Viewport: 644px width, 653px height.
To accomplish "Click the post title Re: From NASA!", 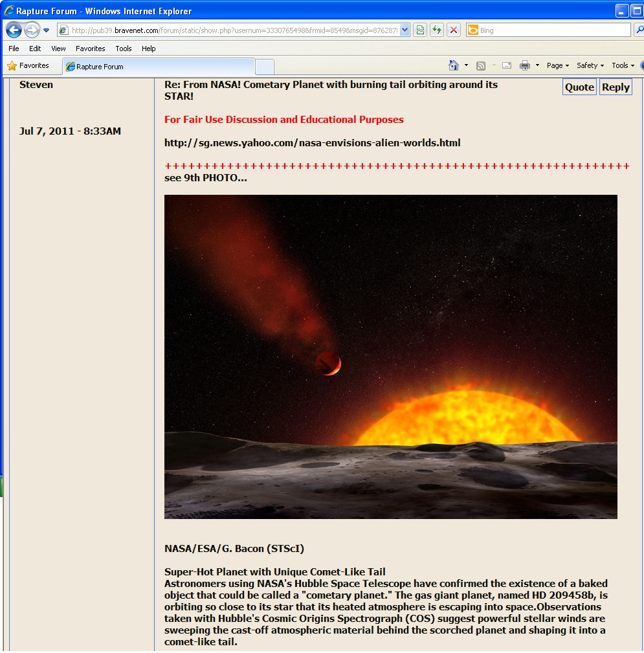I will pyautogui.click(x=331, y=91).
